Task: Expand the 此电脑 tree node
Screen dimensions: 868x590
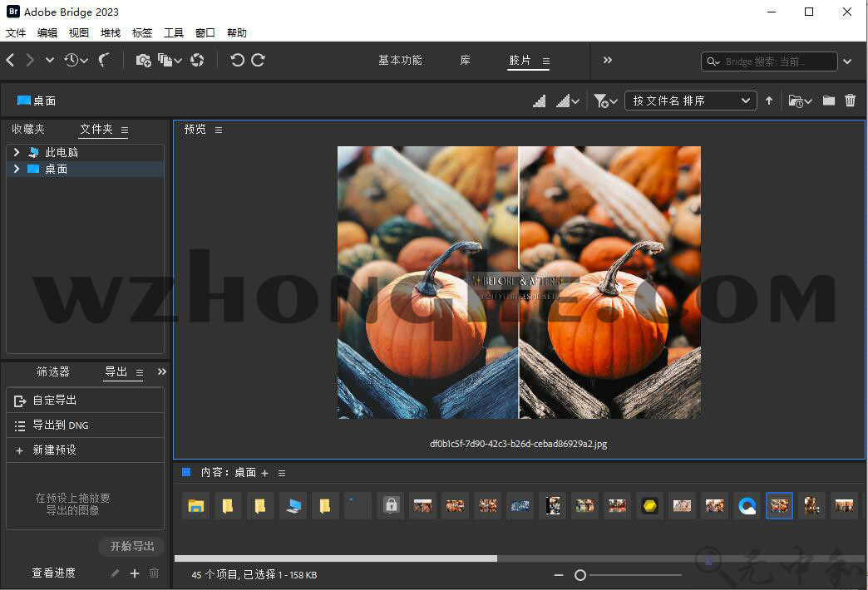Action: [x=16, y=153]
